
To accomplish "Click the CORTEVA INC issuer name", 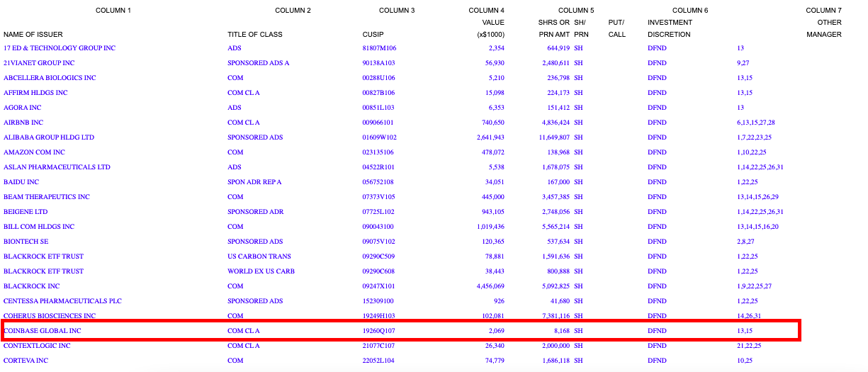I will click(x=26, y=361).
